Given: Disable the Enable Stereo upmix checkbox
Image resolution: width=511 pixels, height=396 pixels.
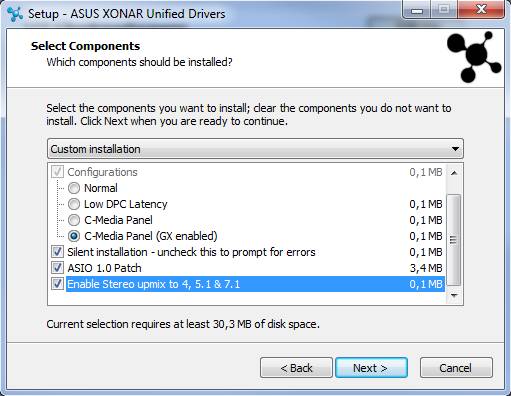Looking at the screenshot, I should 57,284.
